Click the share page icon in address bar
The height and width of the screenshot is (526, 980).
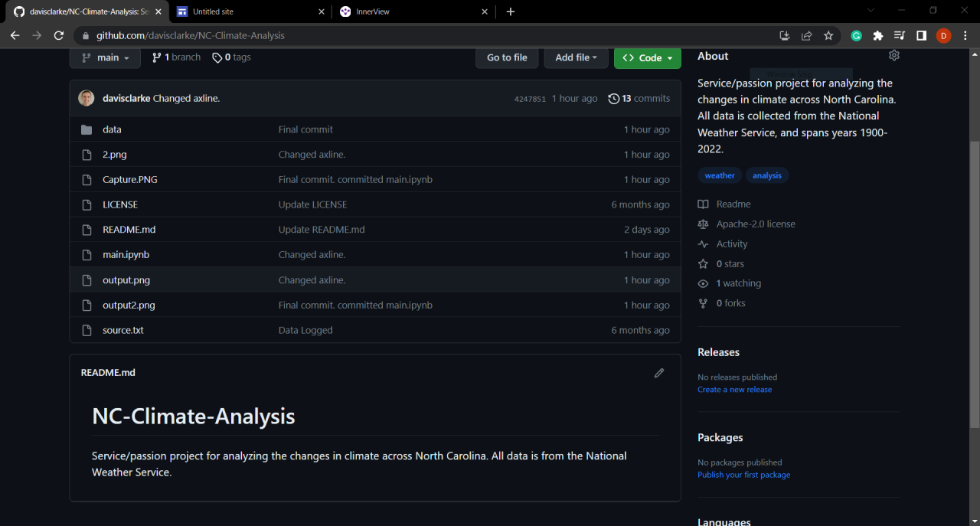tap(806, 36)
